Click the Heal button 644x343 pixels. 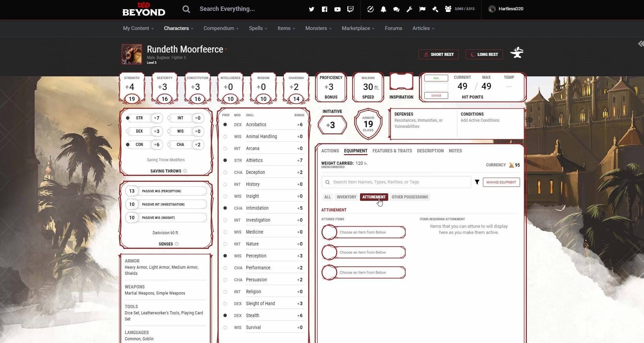click(x=436, y=78)
